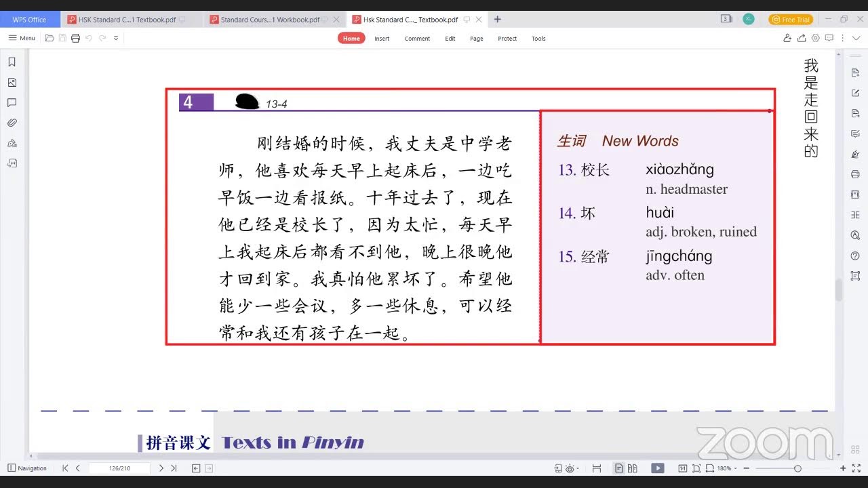Expand the quick access toolbar dropdown
Image resolution: width=868 pixels, height=488 pixels.
(116, 38)
